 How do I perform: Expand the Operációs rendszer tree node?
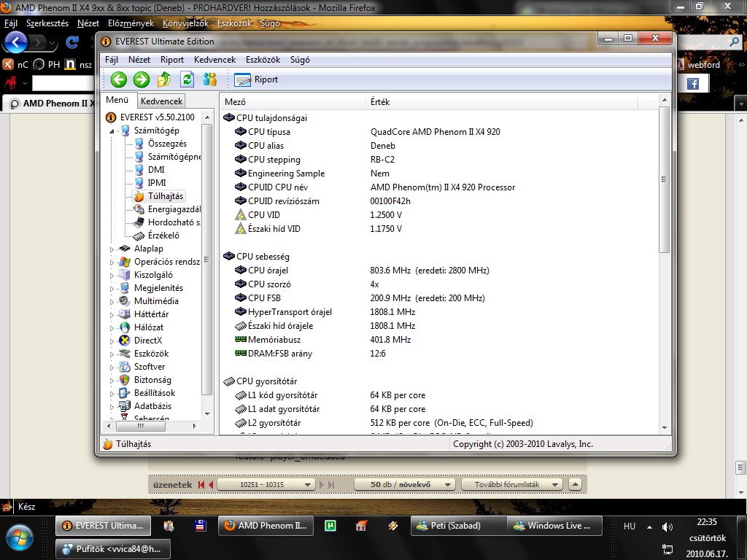(x=112, y=262)
